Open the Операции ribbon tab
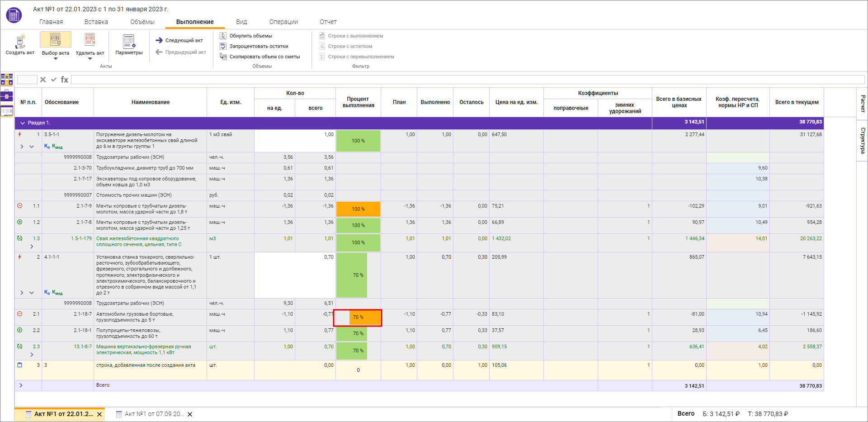This screenshot has height=422, width=868. coord(283,22)
